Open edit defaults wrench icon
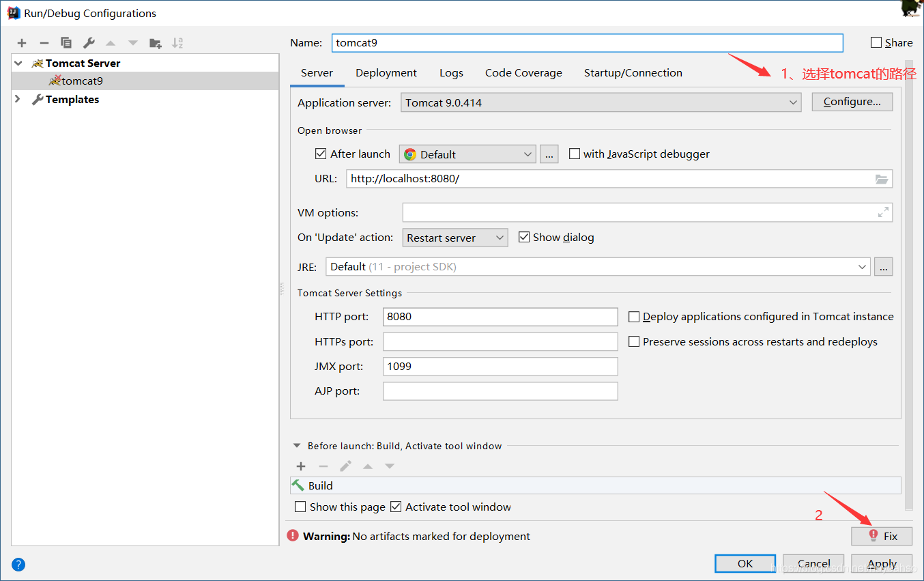Image resolution: width=924 pixels, height=581 pixels. pyautogui.click(x=89, y=43)
